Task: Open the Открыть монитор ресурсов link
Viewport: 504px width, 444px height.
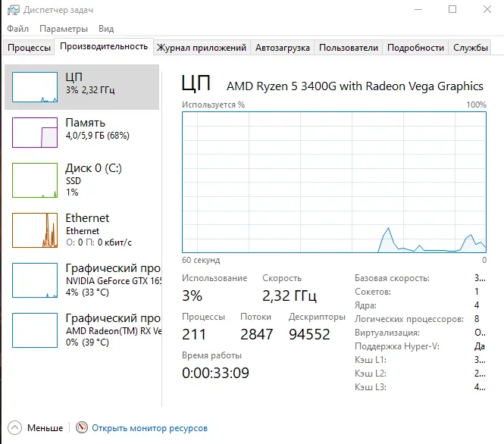Action: coord(149,428)
